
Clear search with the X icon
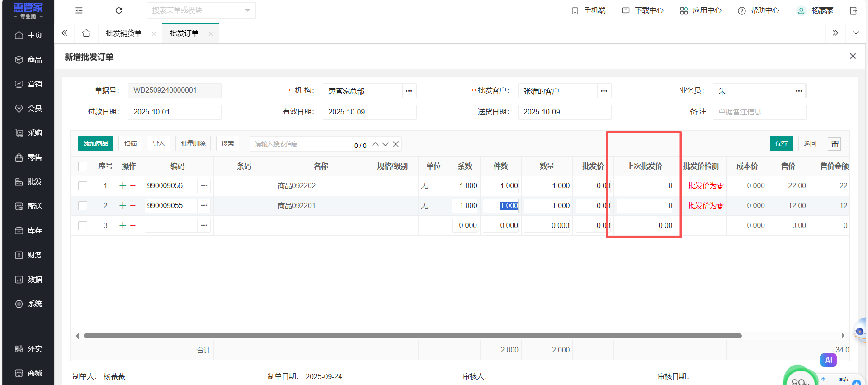396,144
